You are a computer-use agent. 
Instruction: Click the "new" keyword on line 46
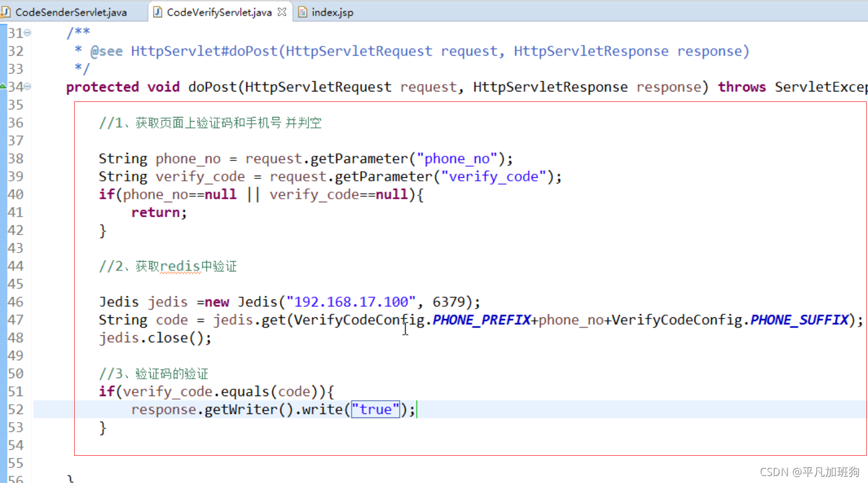click(217, 302)
